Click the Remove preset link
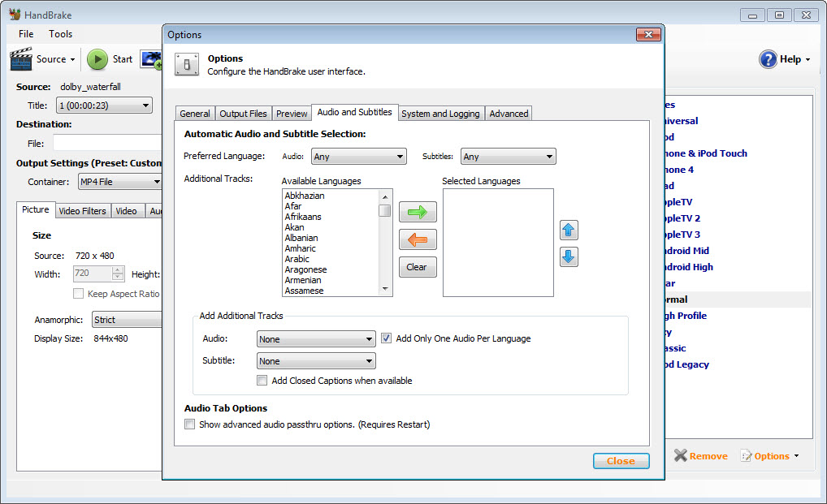 coord(708,456)
